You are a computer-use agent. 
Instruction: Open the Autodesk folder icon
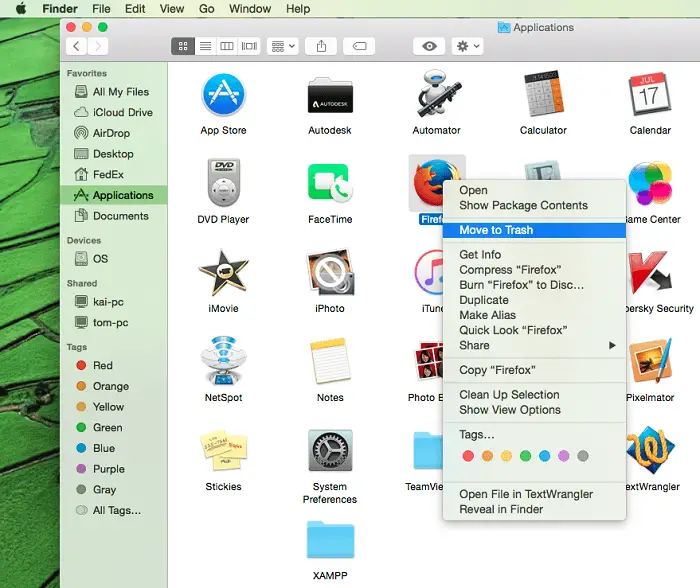330,95
